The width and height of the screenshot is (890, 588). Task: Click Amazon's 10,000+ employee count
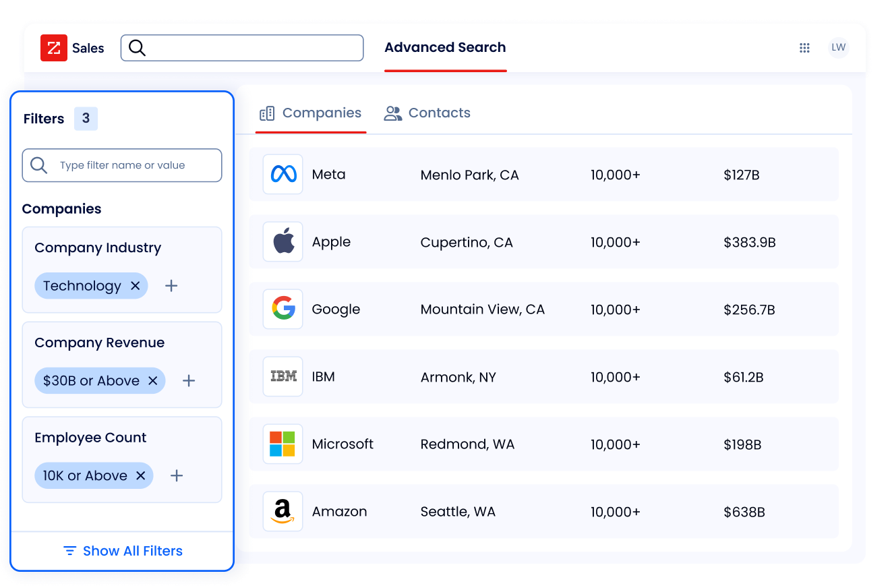pos(616,512)
